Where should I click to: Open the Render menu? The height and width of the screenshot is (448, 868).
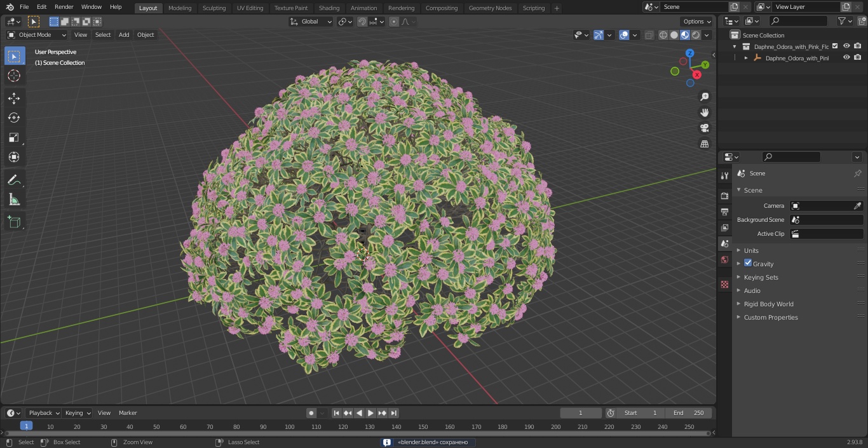point(64,7)
